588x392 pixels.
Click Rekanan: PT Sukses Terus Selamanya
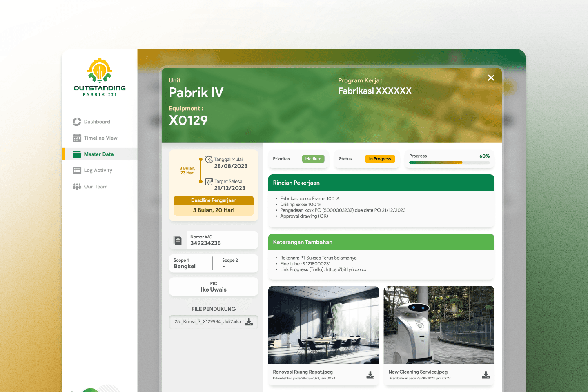point(318,258)
